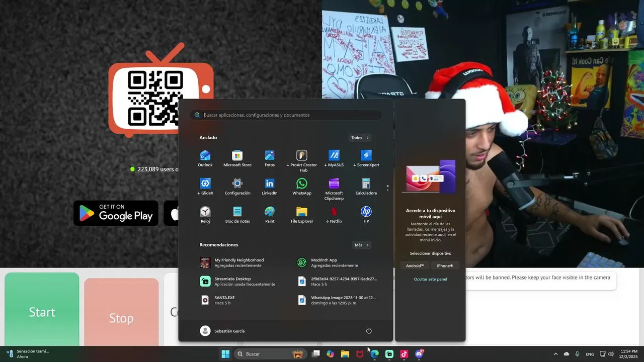Select Android device option
This screenshot has height=362, width=644.
[415, 266]
